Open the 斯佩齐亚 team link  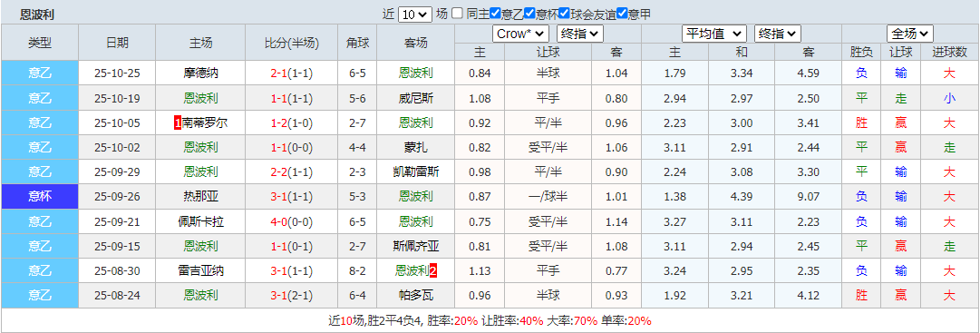pos(415,246)
